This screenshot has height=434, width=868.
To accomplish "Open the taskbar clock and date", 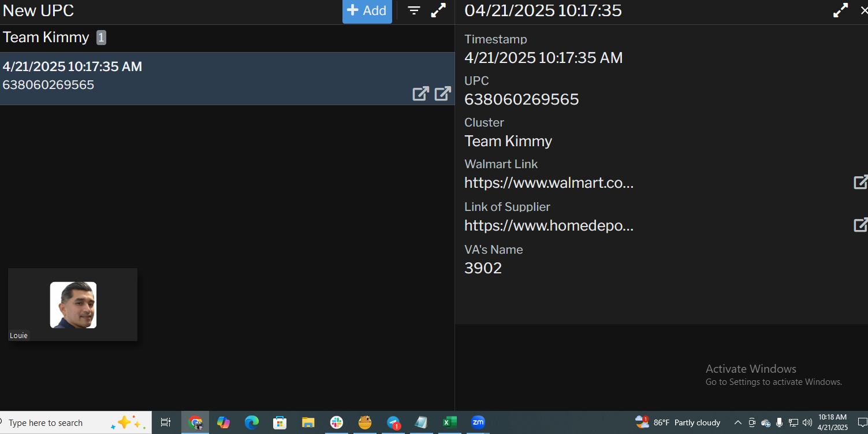I will 832,422.
